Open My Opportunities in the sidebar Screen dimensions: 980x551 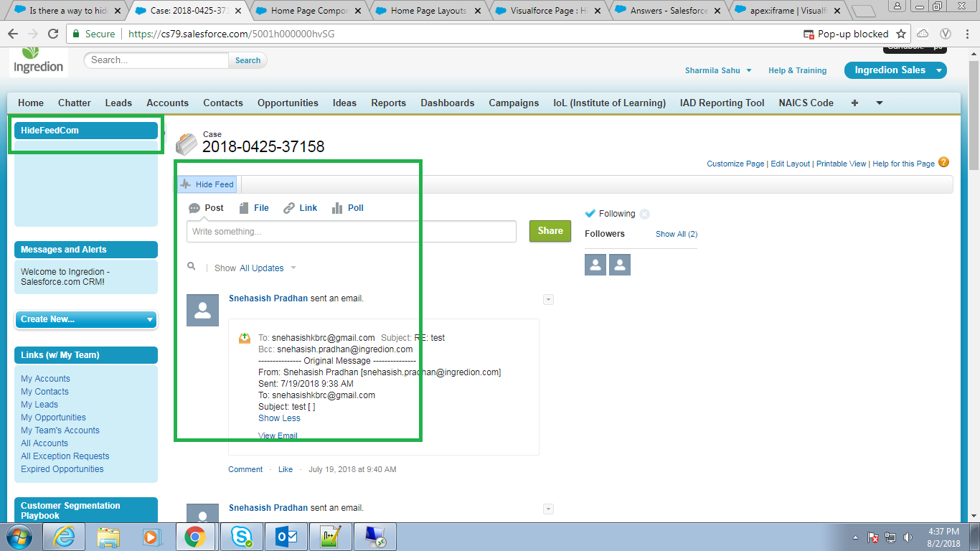[x=53, y=418]
